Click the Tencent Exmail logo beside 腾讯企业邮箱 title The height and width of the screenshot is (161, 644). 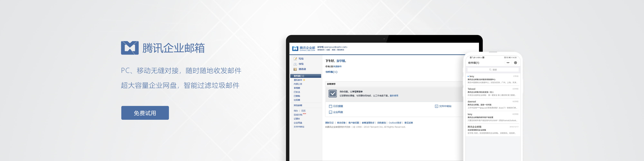click(130, 48)
